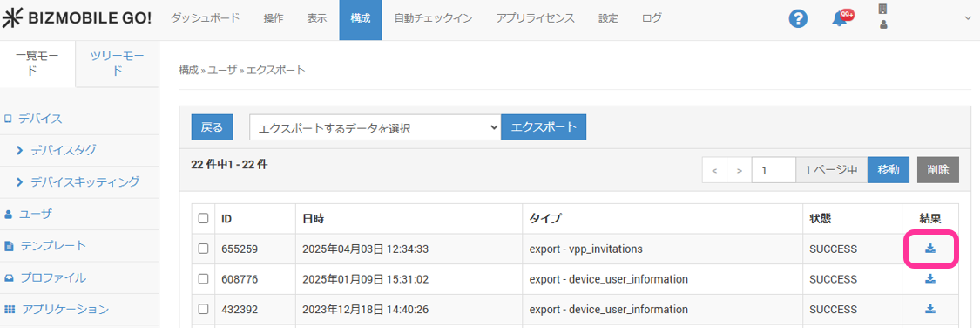Focus the page number input field
The height and width of the screenshot is (328, 980).
pos(774,169)
